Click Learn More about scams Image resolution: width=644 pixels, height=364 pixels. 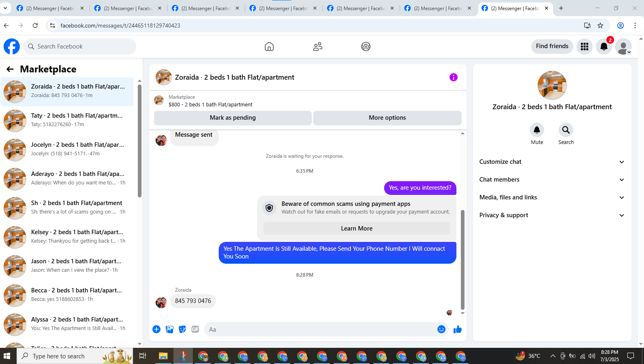click(x=357, y=229)
